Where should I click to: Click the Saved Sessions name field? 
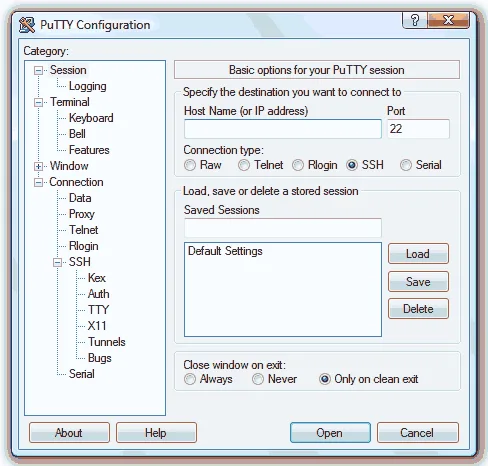pos(283,228)
